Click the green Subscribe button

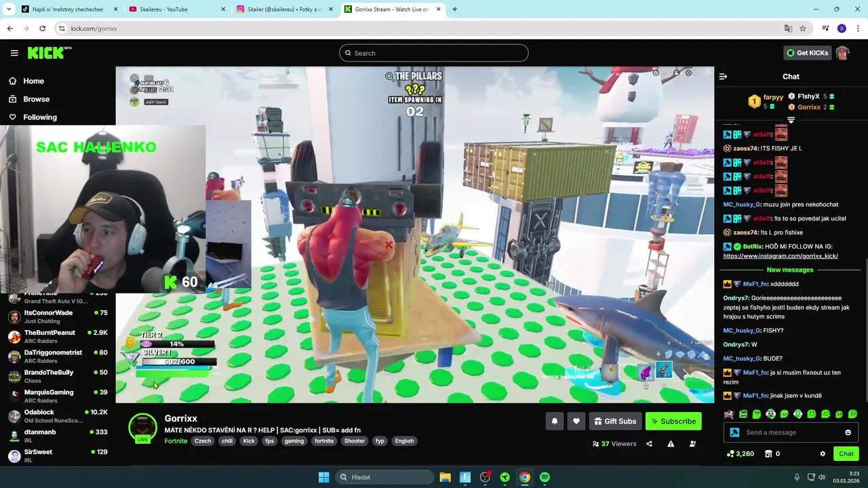point(673,421)
